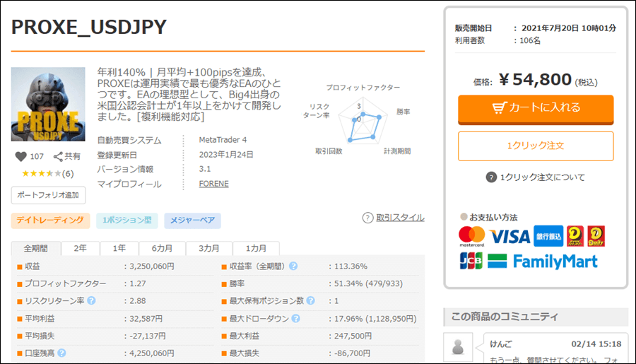Open the FORENE profile link
Image resolution: width=636 pixels, height=364 pixels.
tap(214, 184)
